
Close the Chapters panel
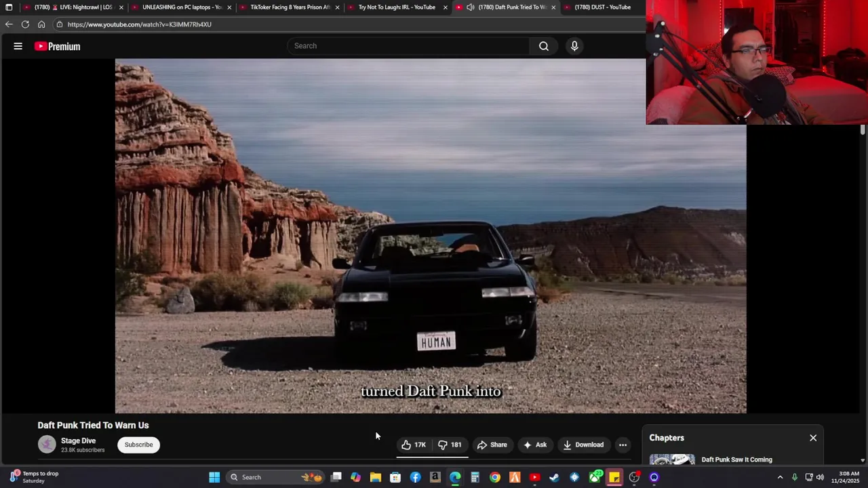coord(813,438)
